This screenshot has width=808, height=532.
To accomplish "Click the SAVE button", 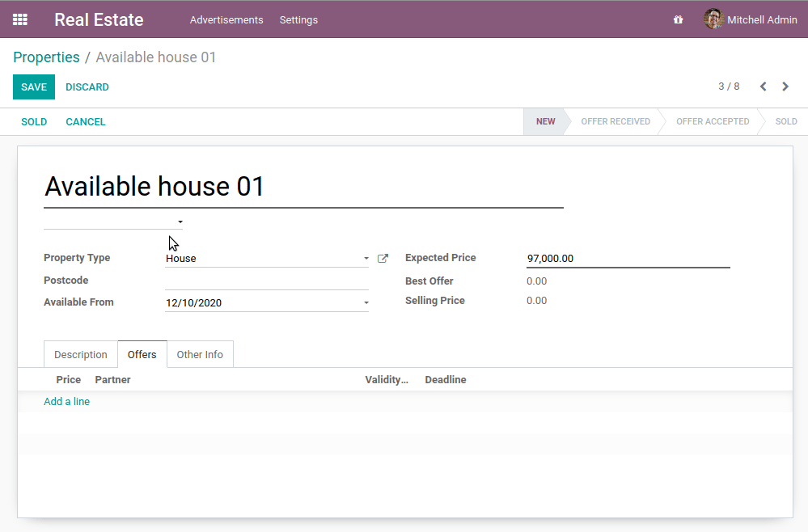I will [33, 87].
